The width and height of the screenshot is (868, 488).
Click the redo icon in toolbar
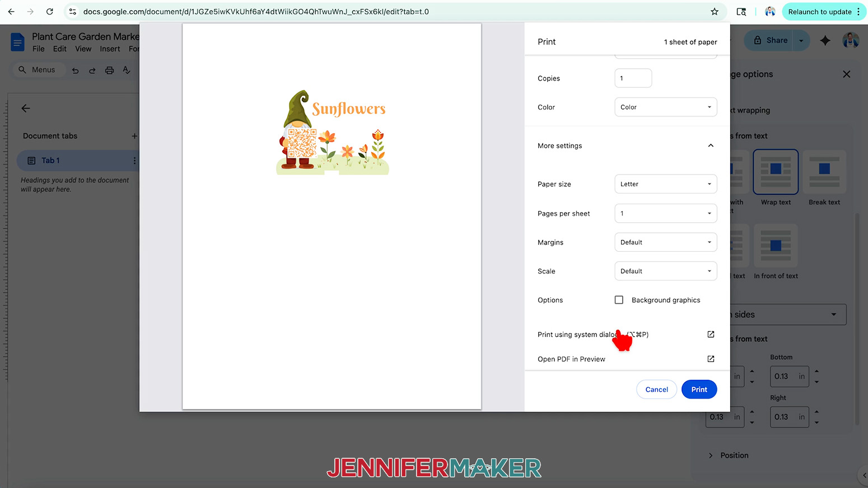(x=92, y=70)
